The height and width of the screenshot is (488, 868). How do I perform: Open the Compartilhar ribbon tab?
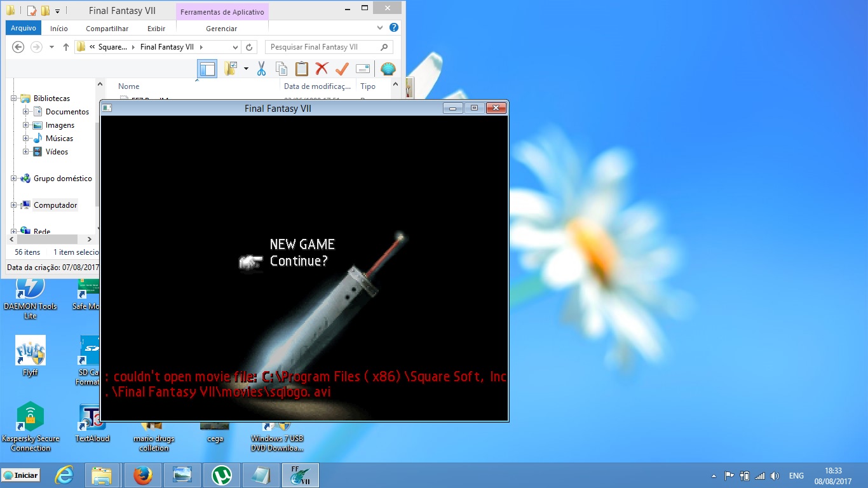pos(107,29)
